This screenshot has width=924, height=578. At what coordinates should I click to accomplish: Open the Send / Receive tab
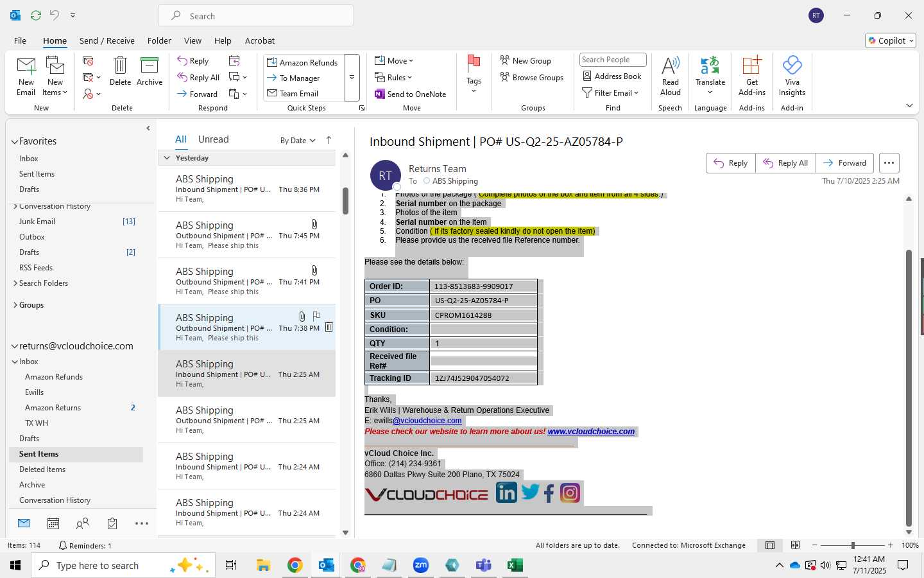coord(107,40)
